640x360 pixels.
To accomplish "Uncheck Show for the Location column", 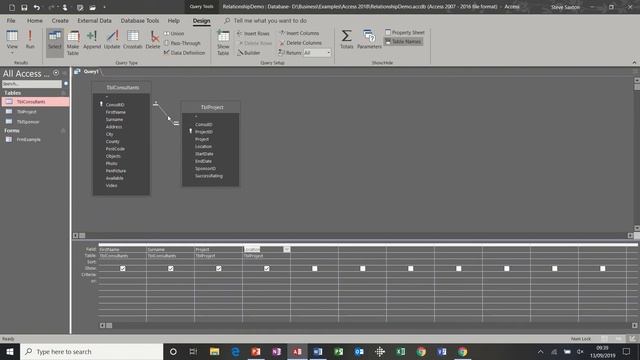I will click(267, 269).
